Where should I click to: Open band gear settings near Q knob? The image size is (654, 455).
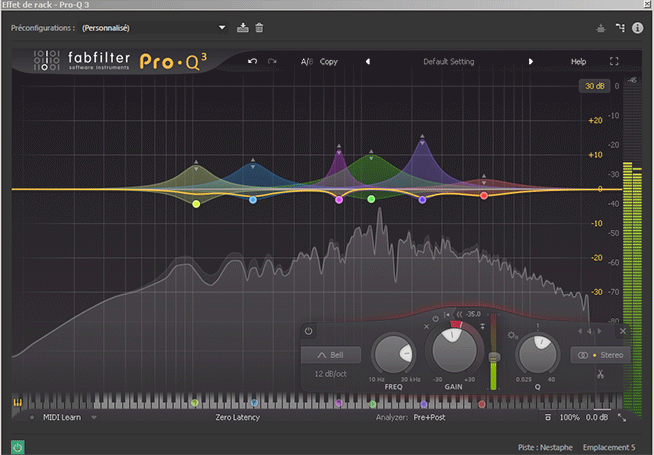pos(512,335)
